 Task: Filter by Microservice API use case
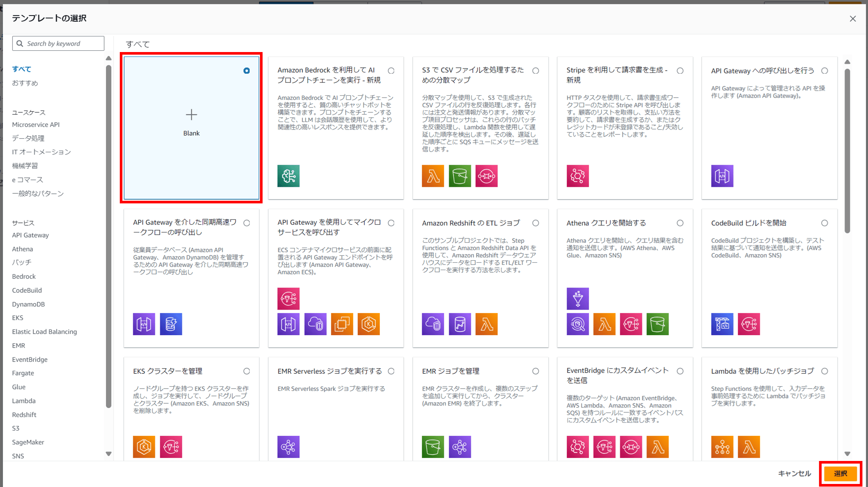tap(36, 124)
